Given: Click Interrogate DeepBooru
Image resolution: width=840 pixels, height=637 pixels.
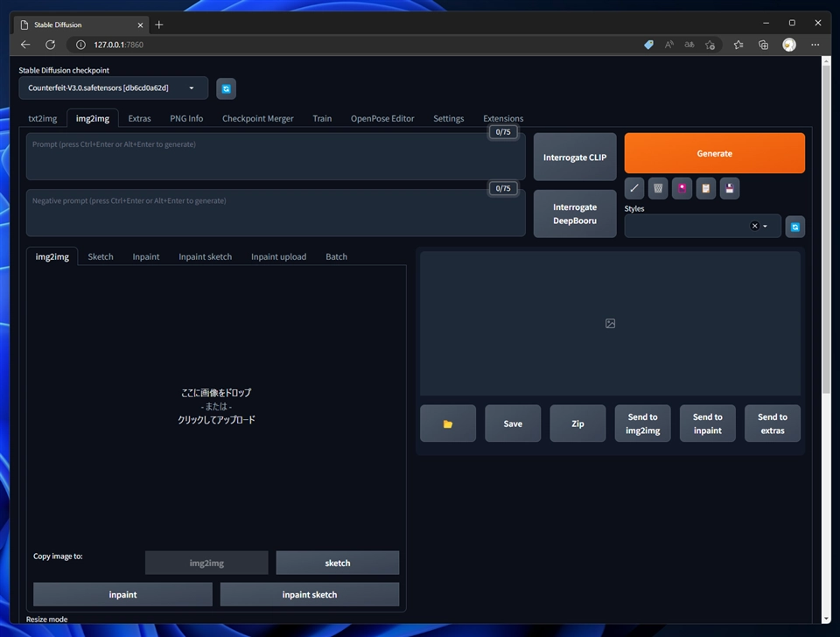Looking at the screenshot, I should [575, 213].
